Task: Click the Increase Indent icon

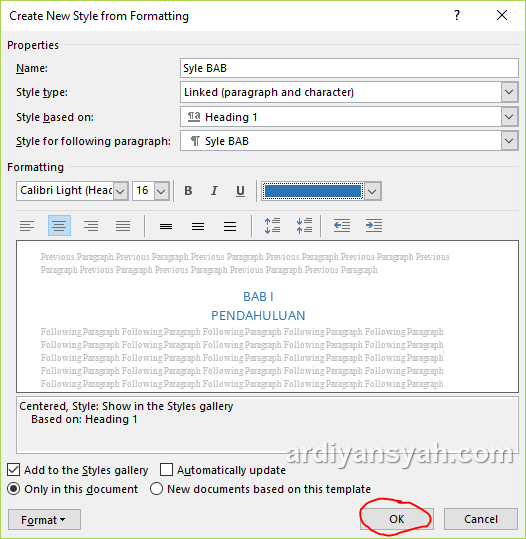Action: click(x=374, y=226)
